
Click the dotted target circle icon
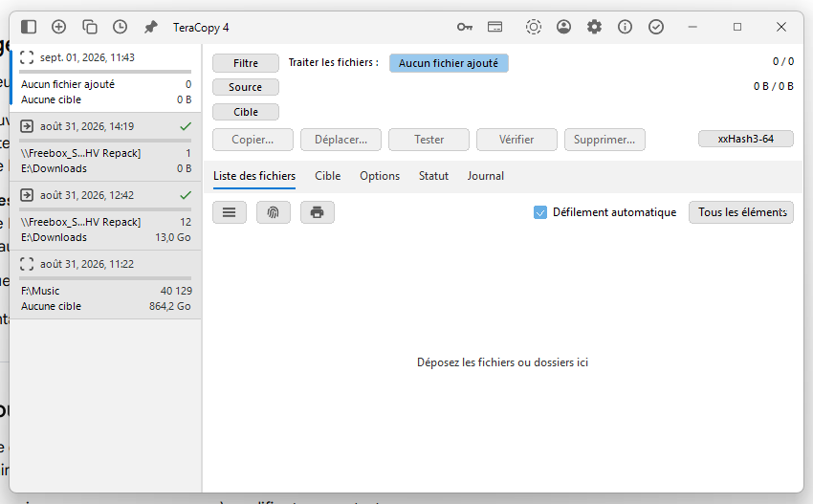coord(533,27)
